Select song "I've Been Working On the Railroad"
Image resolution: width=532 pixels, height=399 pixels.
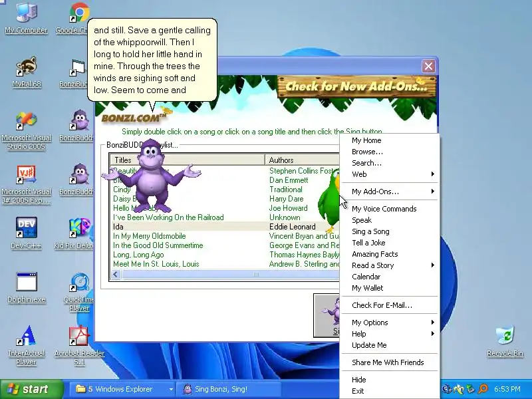(168, 217)
